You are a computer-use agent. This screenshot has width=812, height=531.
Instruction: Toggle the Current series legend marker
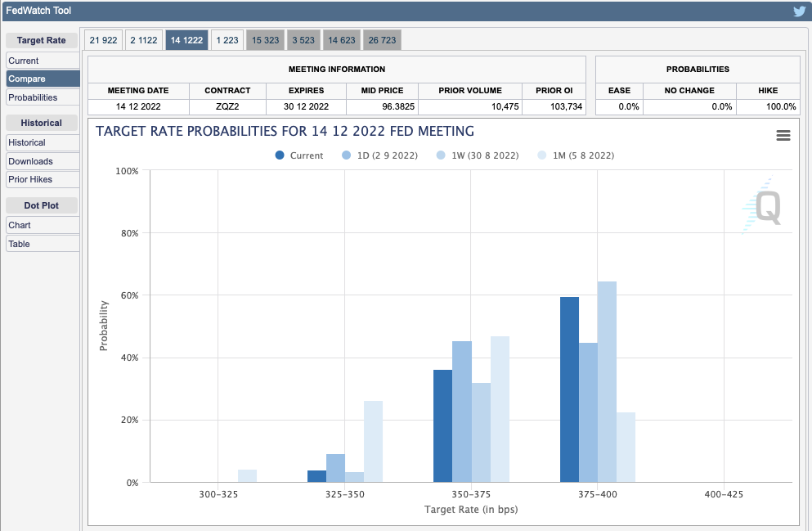(280, 155)
